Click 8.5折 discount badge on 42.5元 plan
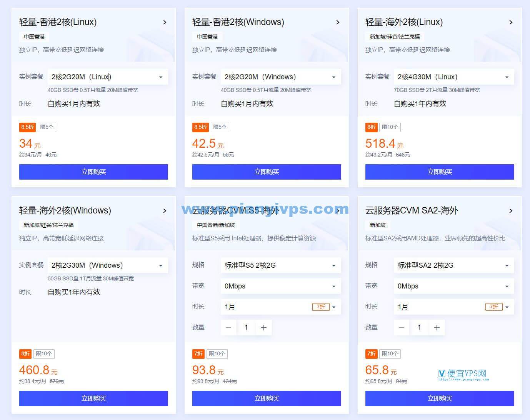The height and width of the screenshot is (420, 530). point(201,127)
